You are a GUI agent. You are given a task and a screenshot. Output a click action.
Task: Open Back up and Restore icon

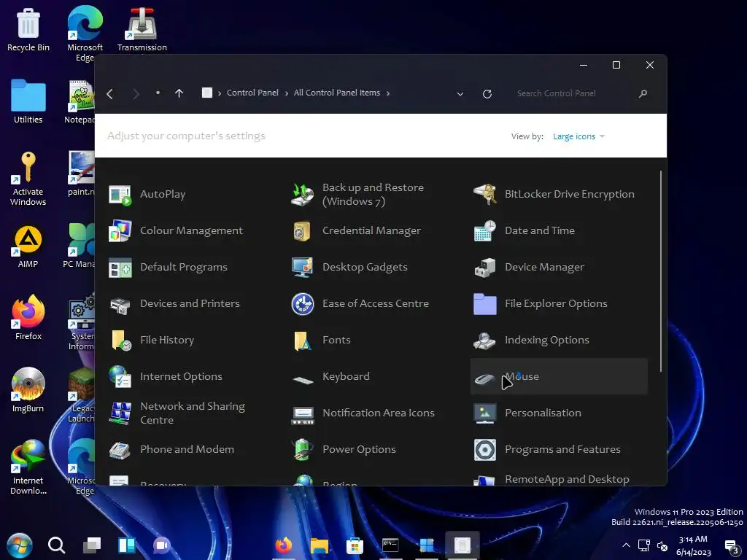click(303, 195)
